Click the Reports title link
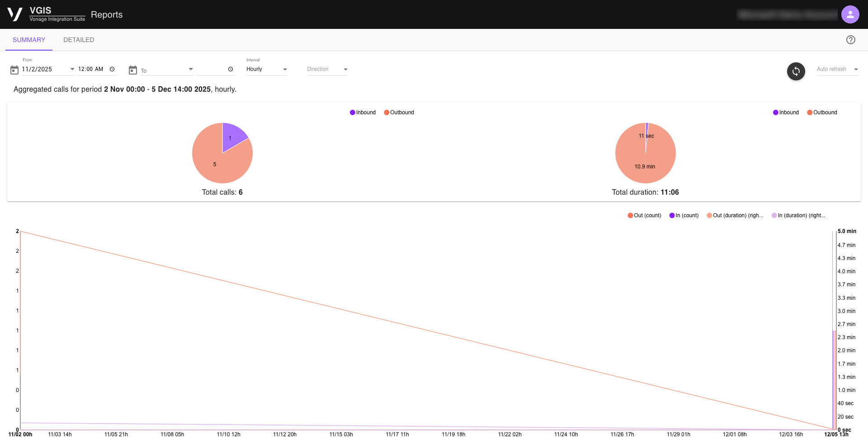 tap(107, 14)
